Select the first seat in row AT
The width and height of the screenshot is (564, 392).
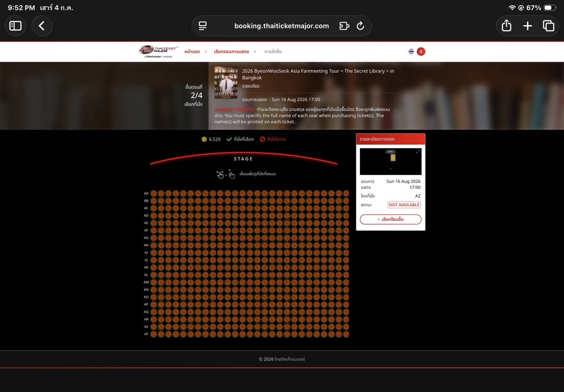[154, 334]
